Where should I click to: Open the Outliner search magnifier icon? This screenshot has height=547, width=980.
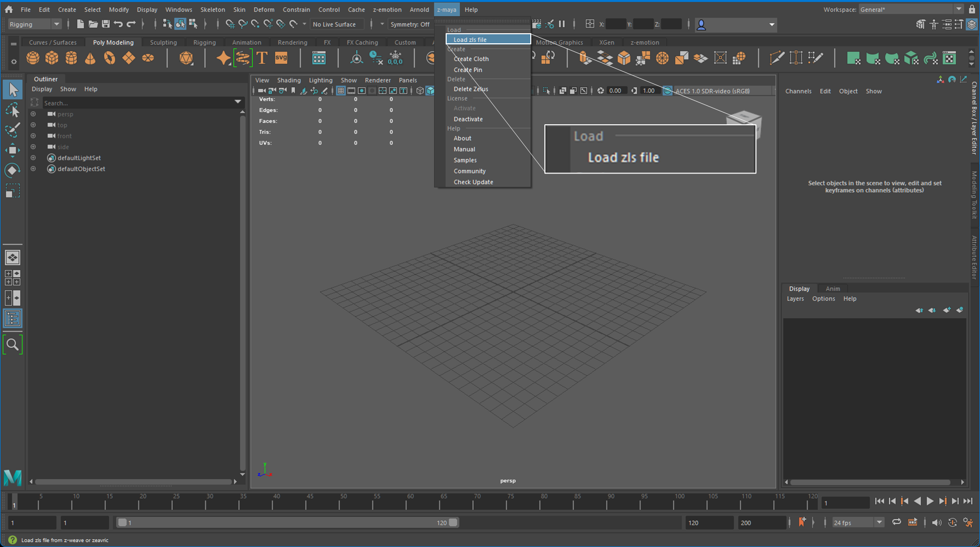[13, 345]
